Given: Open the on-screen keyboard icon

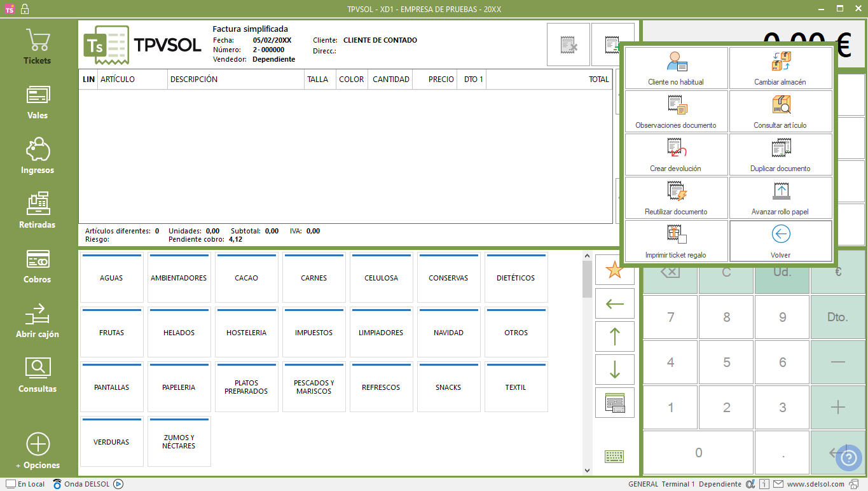Looking at the screenshot, I should tap(614, 456).
